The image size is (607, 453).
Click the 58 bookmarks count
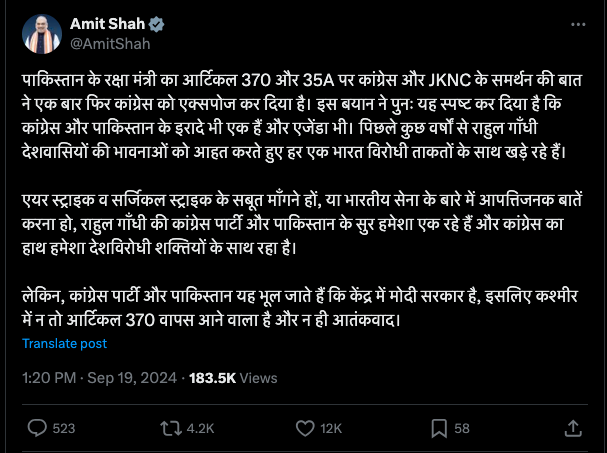point(462,428)
